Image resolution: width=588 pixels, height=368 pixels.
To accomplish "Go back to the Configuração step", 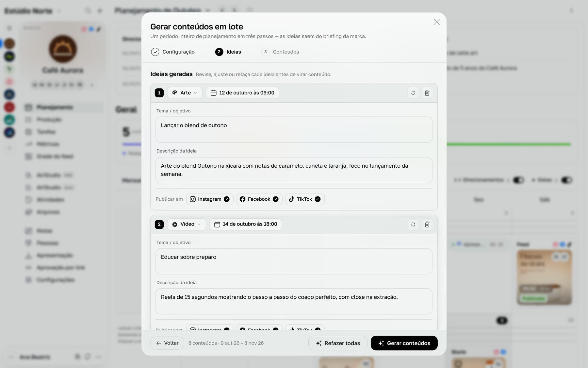I will point(173,52).
